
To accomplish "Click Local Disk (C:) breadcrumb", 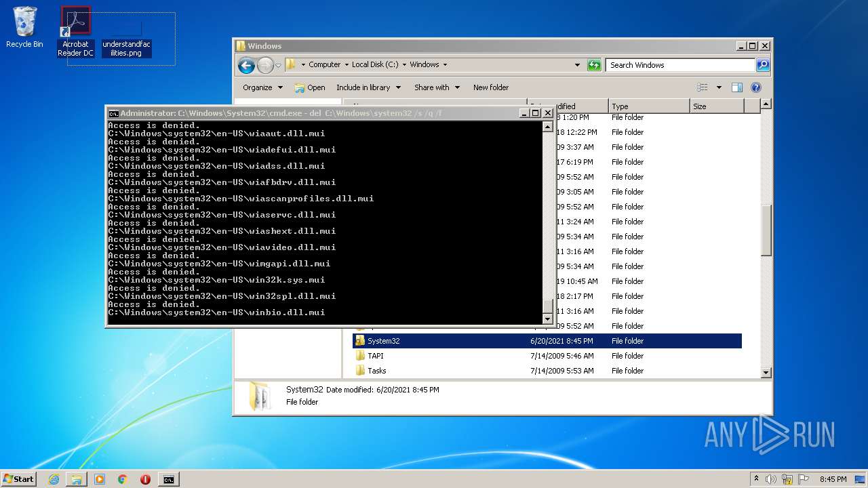I will point(375,65).
